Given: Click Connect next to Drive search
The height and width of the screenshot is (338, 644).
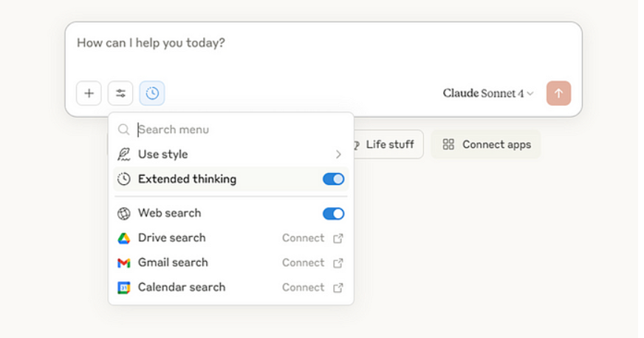Looking at the screenshot, I should [x=303, y=238].
